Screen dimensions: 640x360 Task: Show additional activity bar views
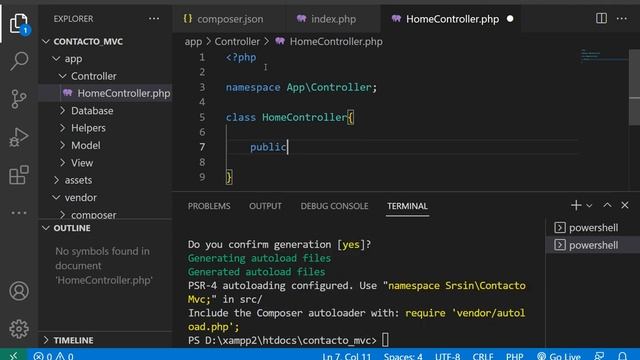19,213
